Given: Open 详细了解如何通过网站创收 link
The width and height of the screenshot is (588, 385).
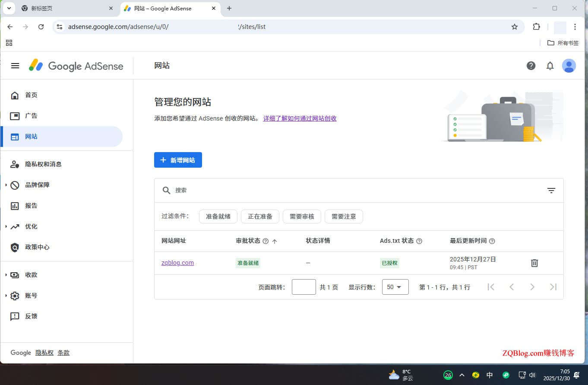Looking at the screenshot, I should pyautogui.click(x=300, y=118).
